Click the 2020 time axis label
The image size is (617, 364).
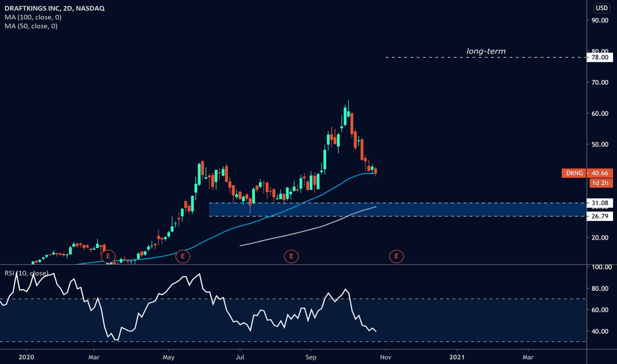(26, 357)
